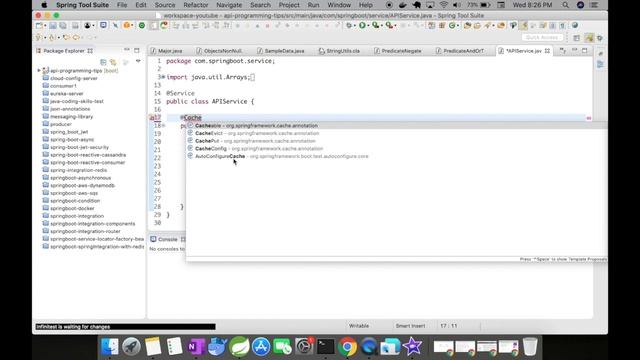Click the Spotlight search icon in menu bar
Screen dimensions: 640x360
pos(565,5)
